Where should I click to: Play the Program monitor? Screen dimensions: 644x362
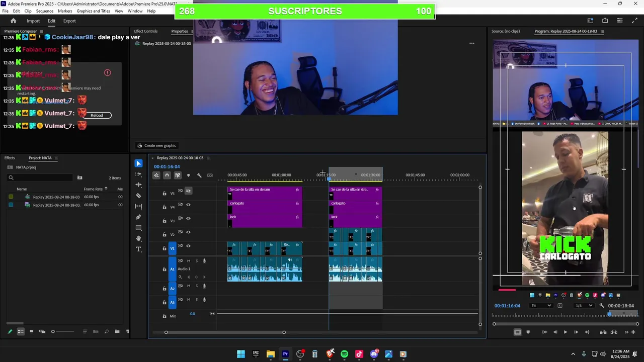(566, 332)
